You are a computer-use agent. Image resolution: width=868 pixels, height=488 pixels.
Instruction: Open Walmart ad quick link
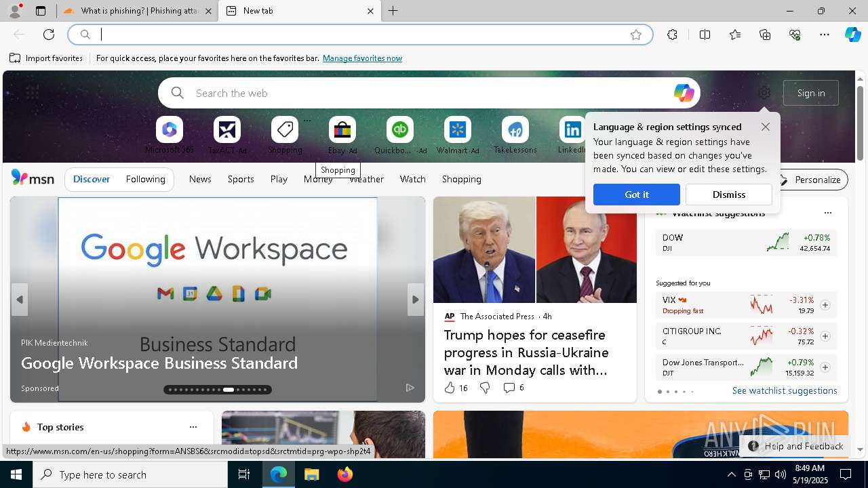coord(458,136)
